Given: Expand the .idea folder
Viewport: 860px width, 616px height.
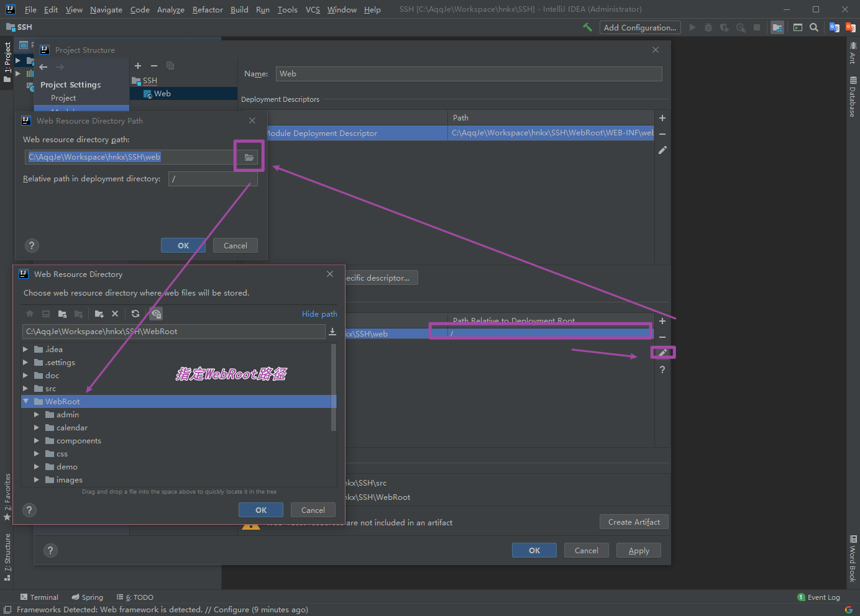Looking at the screenshot, I should (25, 350).
